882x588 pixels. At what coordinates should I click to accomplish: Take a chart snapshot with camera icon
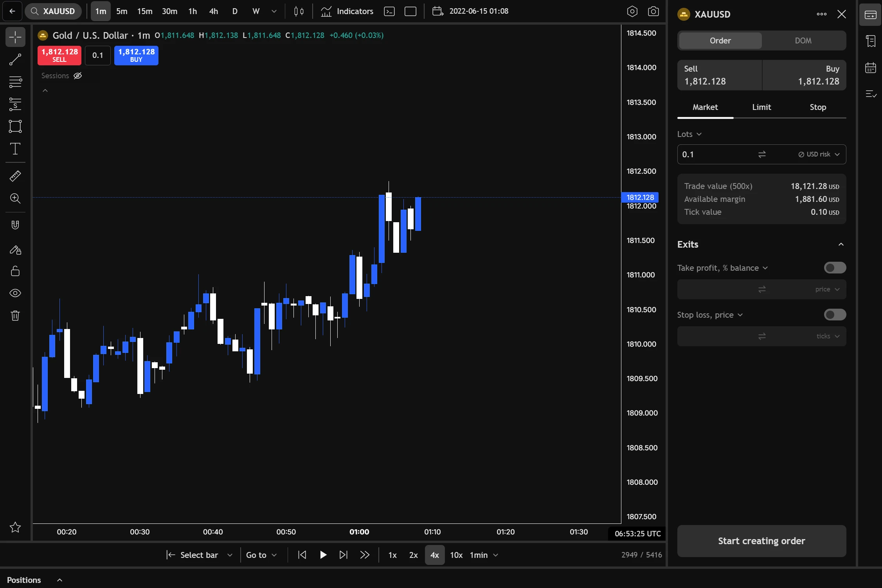click(x=653, y=11)
